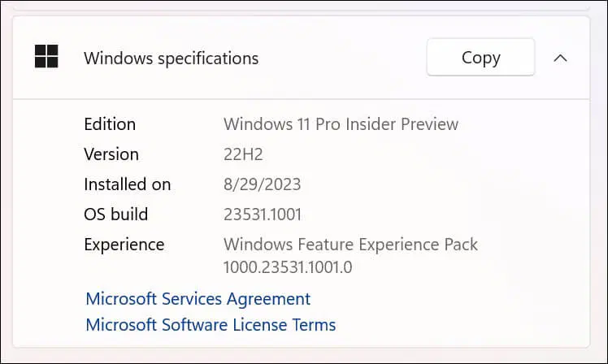Open the Microsoft Services Agreement link
Viewport: 608px width, 364px height.
[x=198, y=299]
